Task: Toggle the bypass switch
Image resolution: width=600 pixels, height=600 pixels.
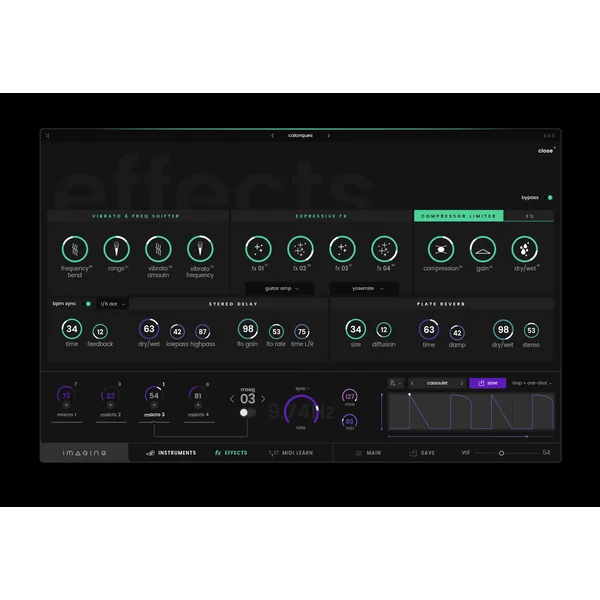Action: (548, 198)
